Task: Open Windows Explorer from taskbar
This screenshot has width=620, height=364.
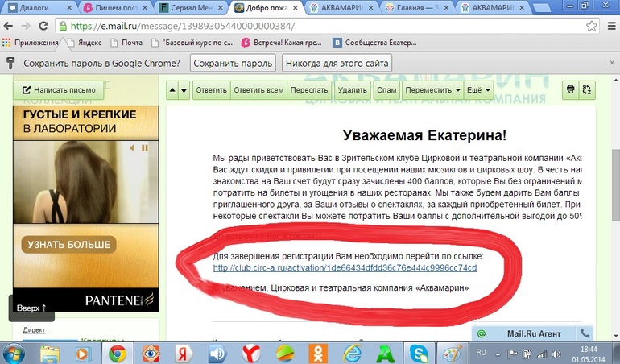Action: click(x=50, y=354)
